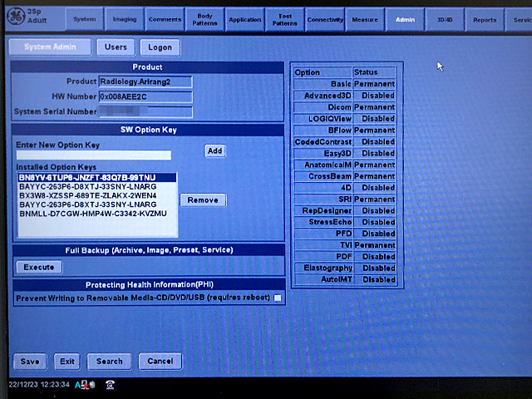Click the date and time in status bar
The width and height of the screenshot is (532, 399).
pos(39,384)
